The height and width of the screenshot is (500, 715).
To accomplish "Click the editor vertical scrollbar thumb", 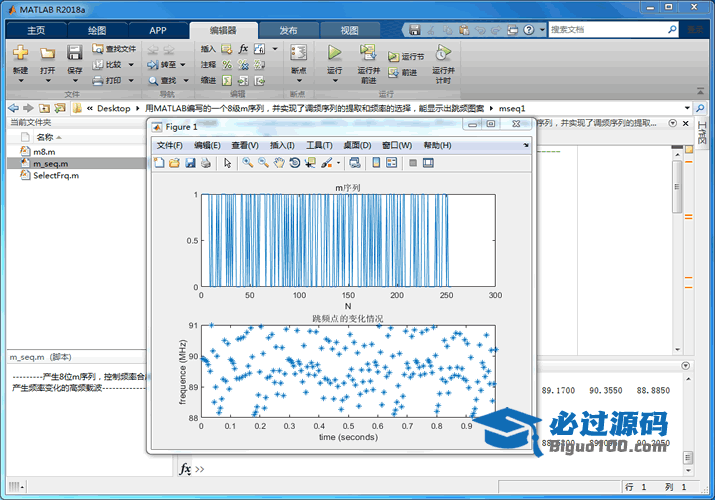I will (x=677, y=186).
